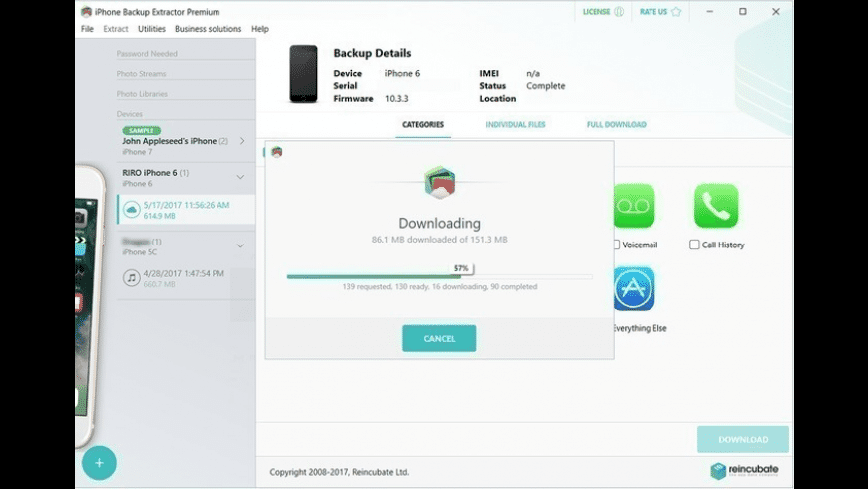Click the SAMPLE green badge

point(141,130)
